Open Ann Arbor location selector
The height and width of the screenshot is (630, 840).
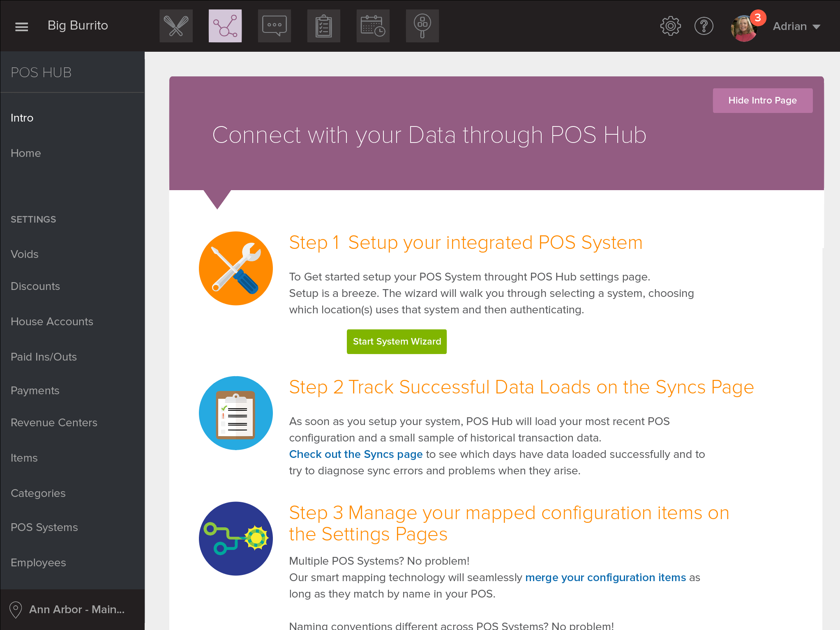click(76, 609)
